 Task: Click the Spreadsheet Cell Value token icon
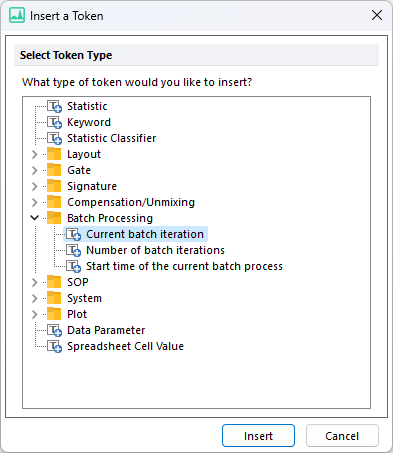click(x=54, y=346)
